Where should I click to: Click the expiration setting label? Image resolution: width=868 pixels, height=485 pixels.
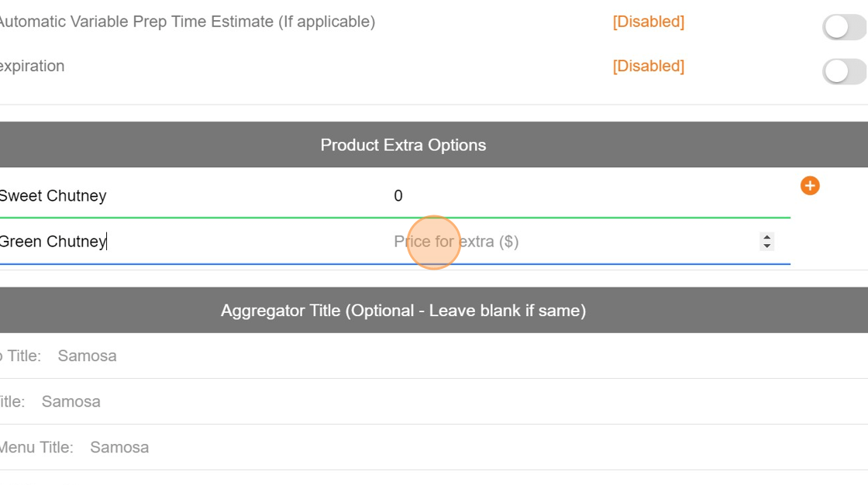click(32, 66)
